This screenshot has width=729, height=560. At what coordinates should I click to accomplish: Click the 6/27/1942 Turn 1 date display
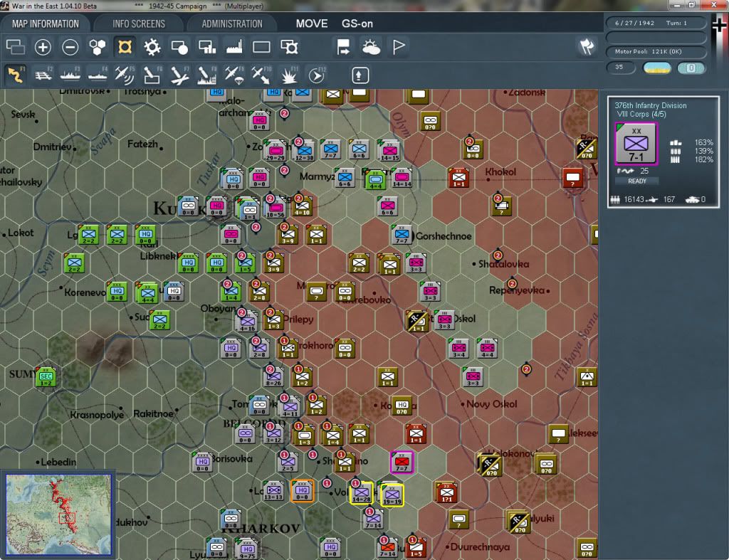(656, 23)
